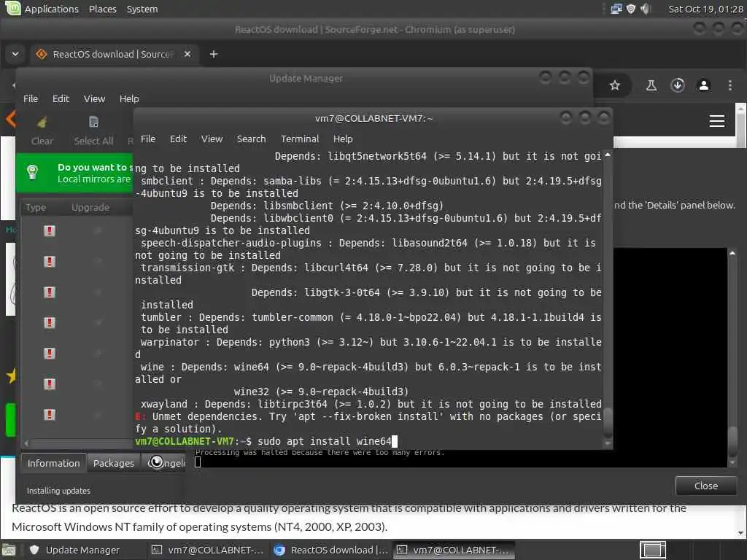Switch to the Information tab in Update Manager

click(x=54, y=463)
